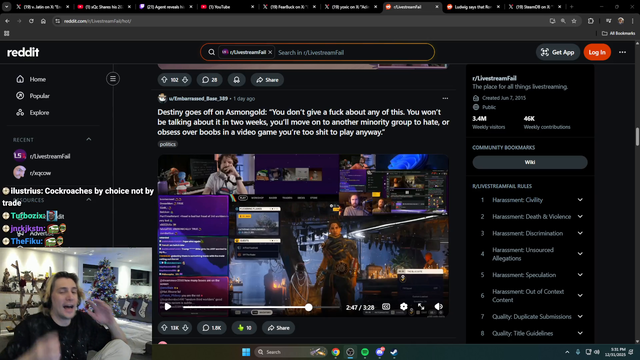The width and height of the screenshot is (640, 360).
Task: Open the 1.8K comments on the Destiny post
Action: (x=211, y=328)
